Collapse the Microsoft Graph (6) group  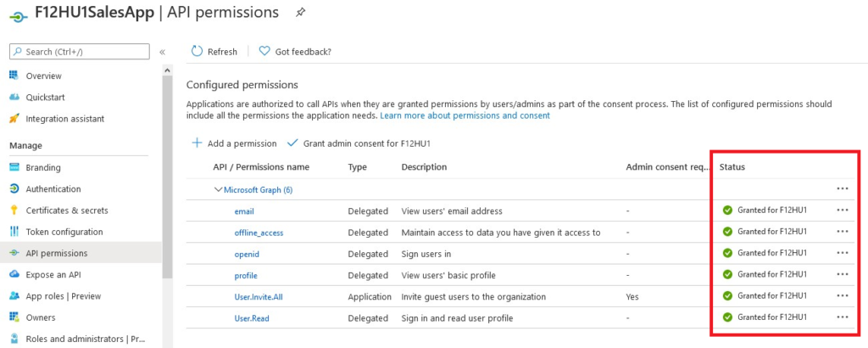tap(218, 189)
